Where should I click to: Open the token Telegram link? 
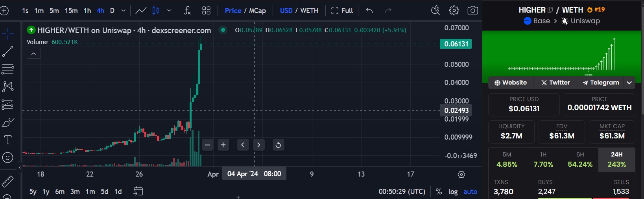pos(601,83)
